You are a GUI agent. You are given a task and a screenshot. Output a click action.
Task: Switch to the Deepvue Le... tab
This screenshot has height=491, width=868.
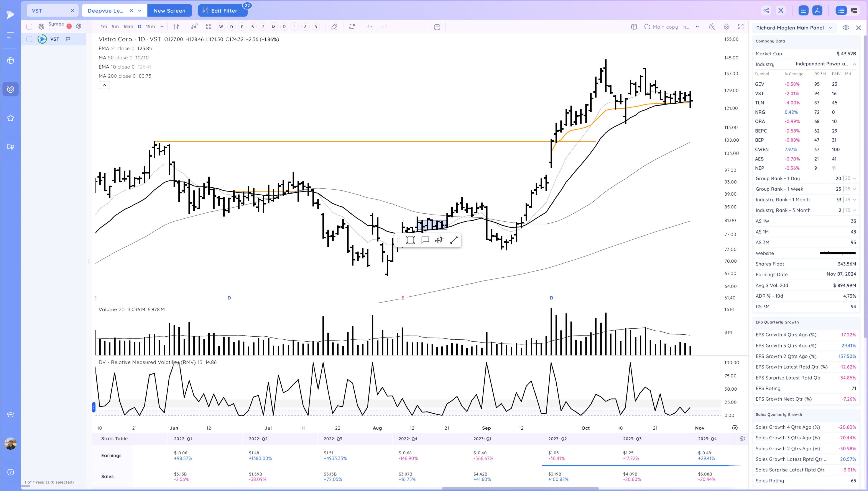point(106,10)
